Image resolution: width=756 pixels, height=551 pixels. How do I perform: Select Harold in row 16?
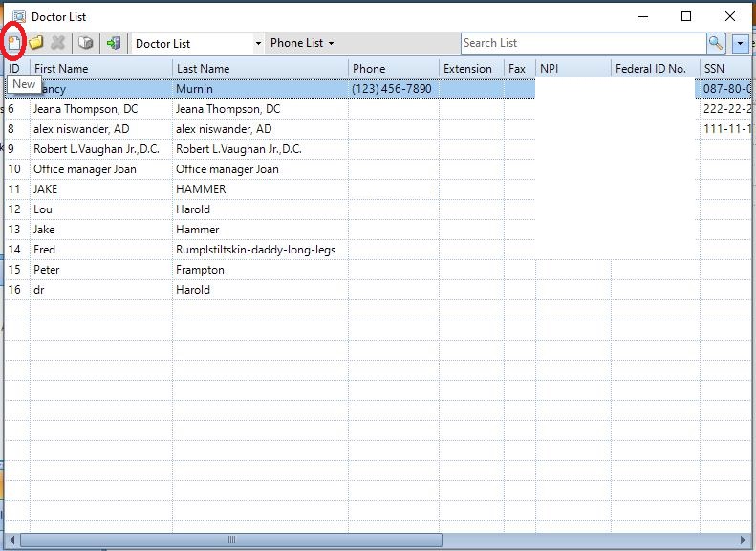[x=260, y=290]
